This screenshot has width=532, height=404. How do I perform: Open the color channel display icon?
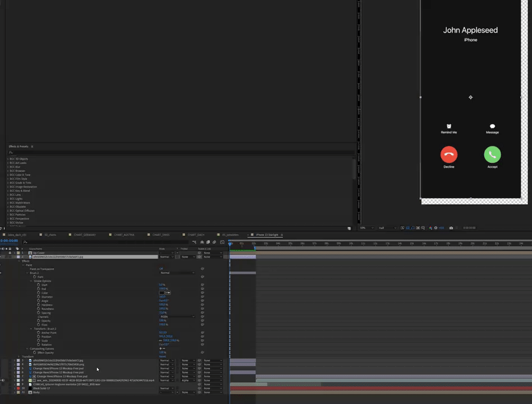[x=430, y=228]
